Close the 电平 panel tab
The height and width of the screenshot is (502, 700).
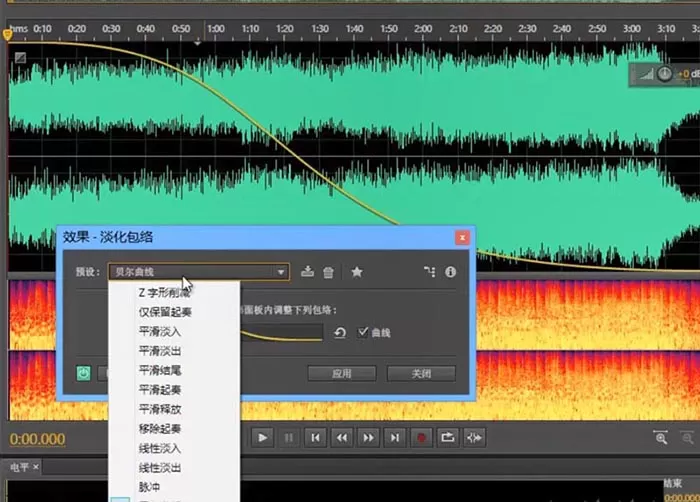pos(36,467)
